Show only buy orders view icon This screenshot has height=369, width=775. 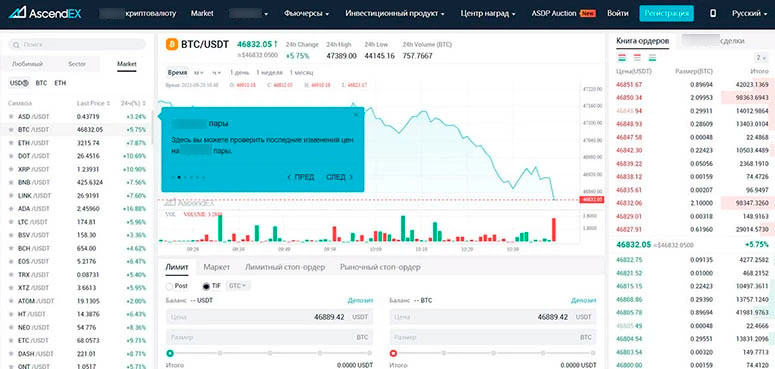click(652, 58)
